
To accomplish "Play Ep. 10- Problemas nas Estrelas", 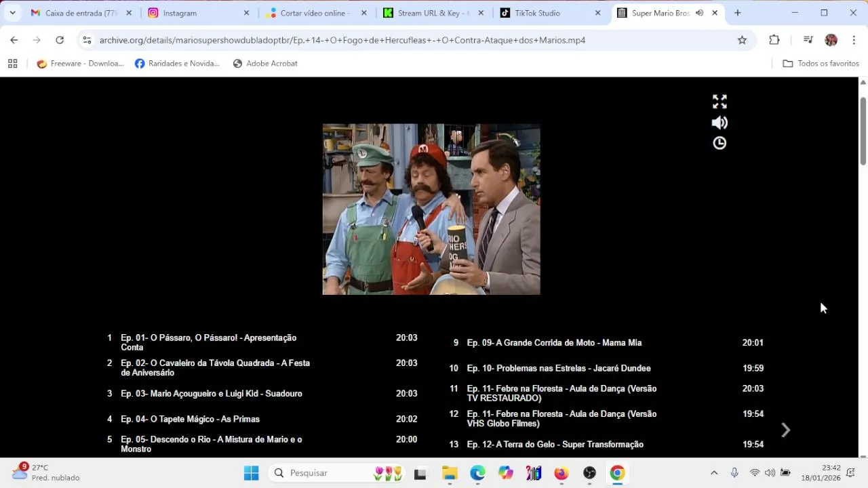I will (608, 368).
